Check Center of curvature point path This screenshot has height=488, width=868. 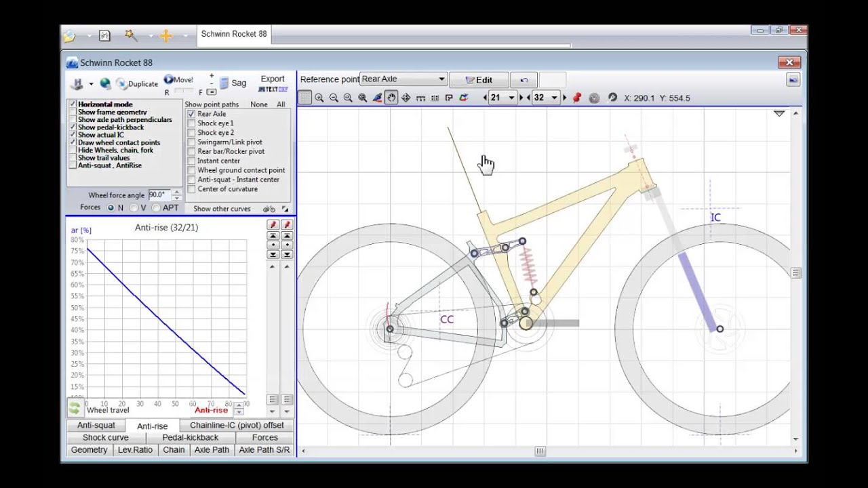point(191,189)
